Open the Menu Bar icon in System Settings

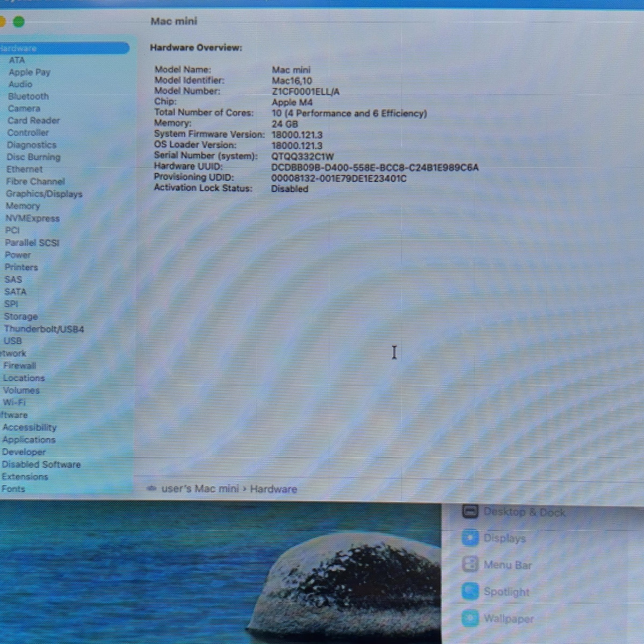[x=470, y=565]
